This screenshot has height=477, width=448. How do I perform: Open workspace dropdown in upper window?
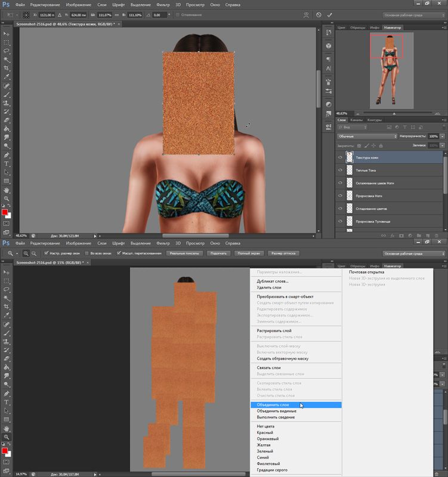click(413, 15)
